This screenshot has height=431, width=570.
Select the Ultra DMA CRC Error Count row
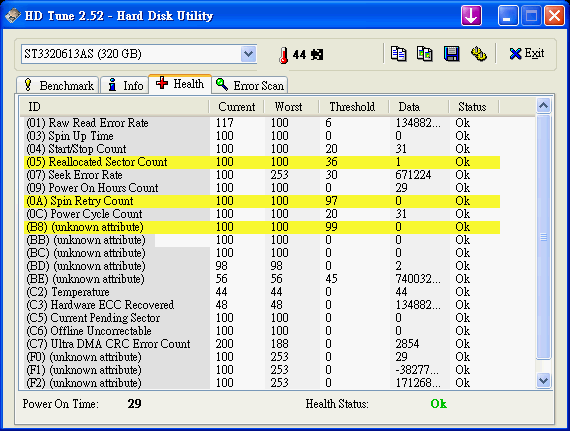click(262, 344)
